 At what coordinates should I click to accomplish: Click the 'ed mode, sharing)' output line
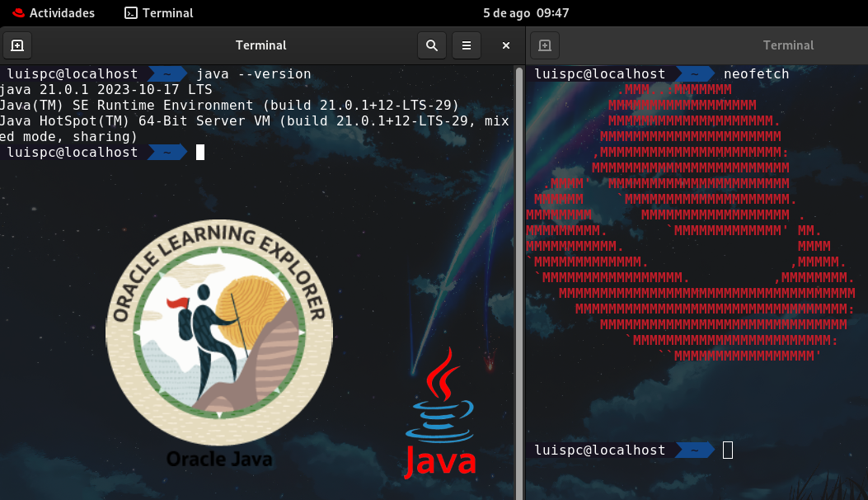click(x=68, y=137)
